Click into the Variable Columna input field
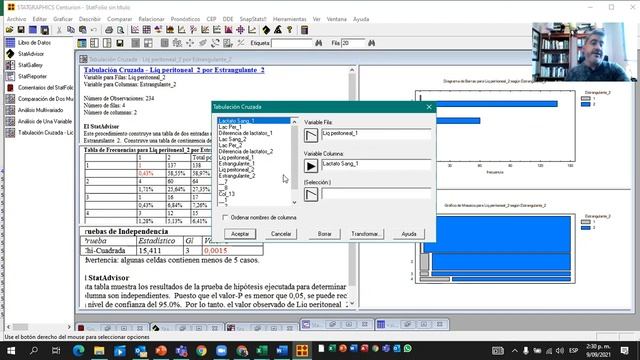Viewport: 640px width, 360px height. (x=376, y=164)
